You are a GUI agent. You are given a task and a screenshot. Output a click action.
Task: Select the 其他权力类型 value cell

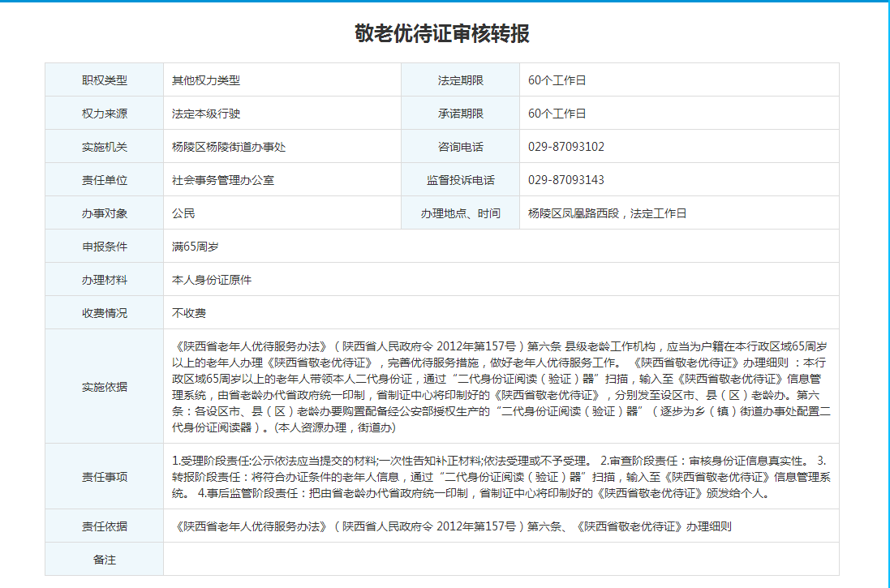click(x=206, y=80)
